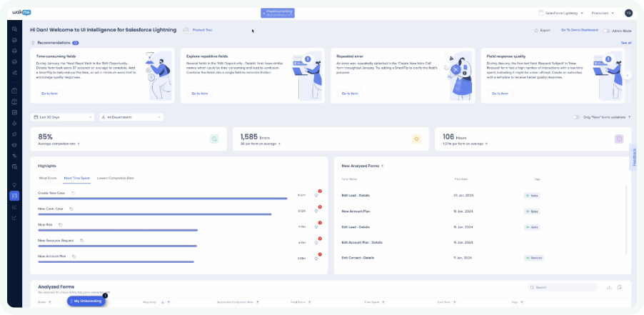The width and height of the screenshot is (644, 315).
Task: Click See all recommendations link
Action: [626, 43]
